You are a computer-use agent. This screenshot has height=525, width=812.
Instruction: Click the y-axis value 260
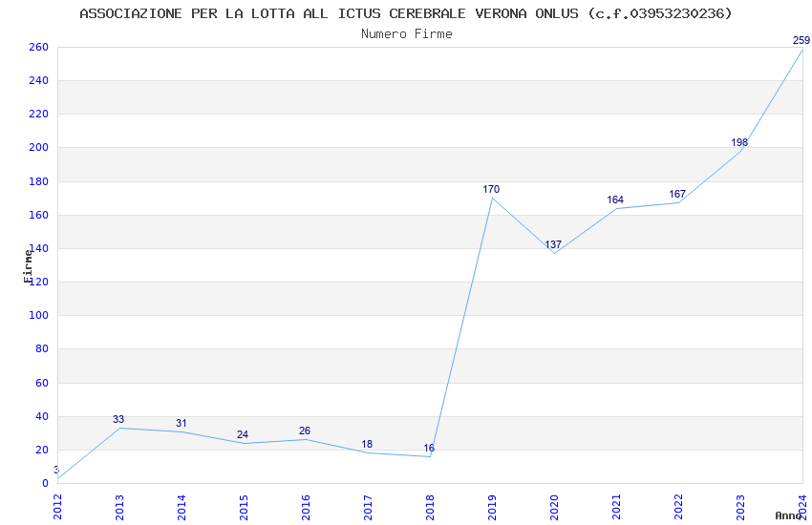click(38, 47)
